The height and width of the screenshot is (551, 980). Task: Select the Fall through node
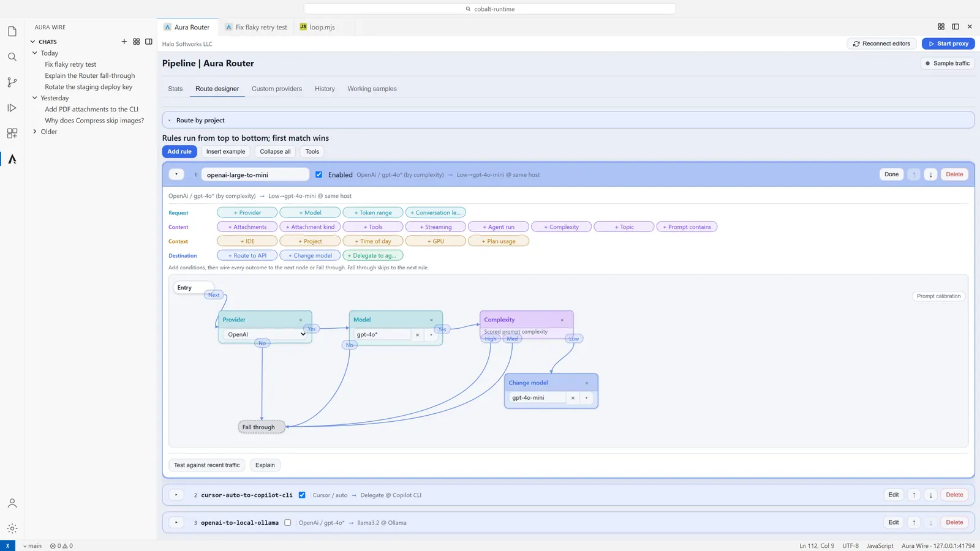pos(262,427)
